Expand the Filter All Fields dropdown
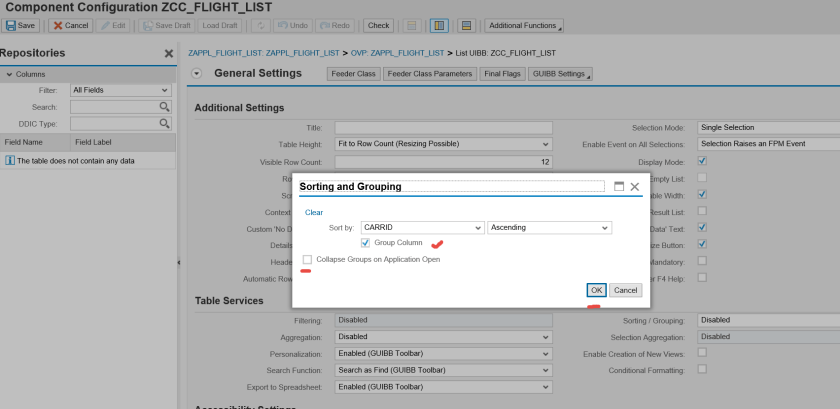 [x=165, y=90]
